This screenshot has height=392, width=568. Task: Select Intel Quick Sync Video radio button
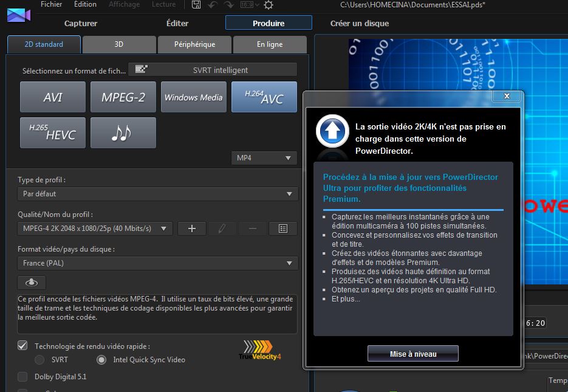(101, 360)
